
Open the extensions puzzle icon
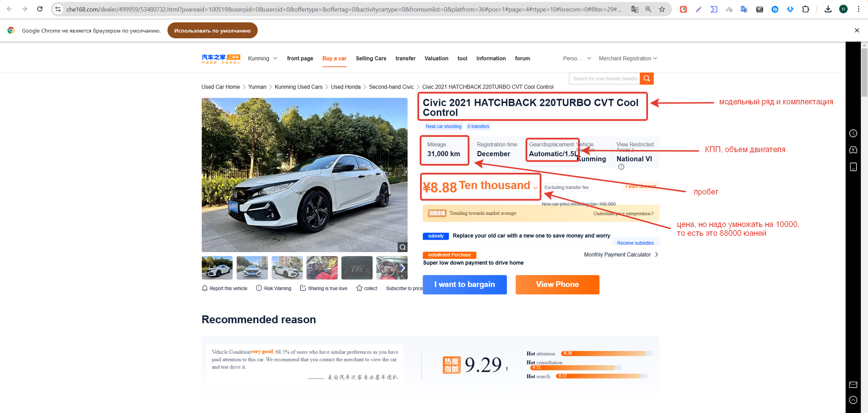(x=806, y=9)
